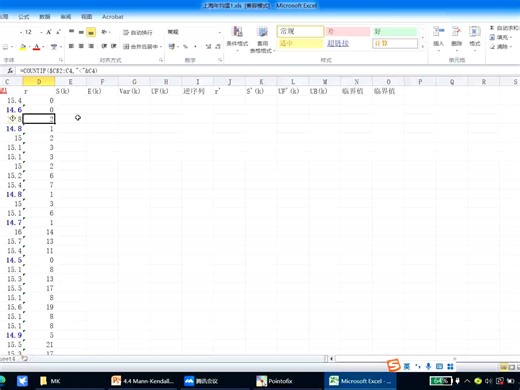This screenshot has height=390, width=520.
Task: Open the 审阅 (Review) tab
Action: click(66, 17)
